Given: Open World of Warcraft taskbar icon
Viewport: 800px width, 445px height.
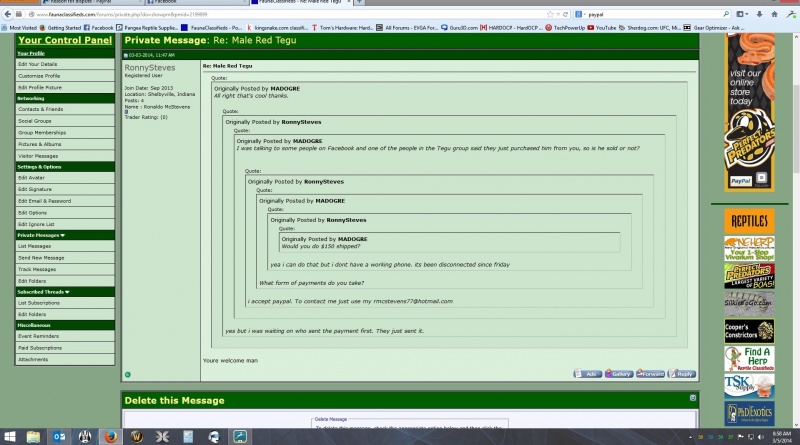Looking at the screenshot, I should (x=137, y=437).
